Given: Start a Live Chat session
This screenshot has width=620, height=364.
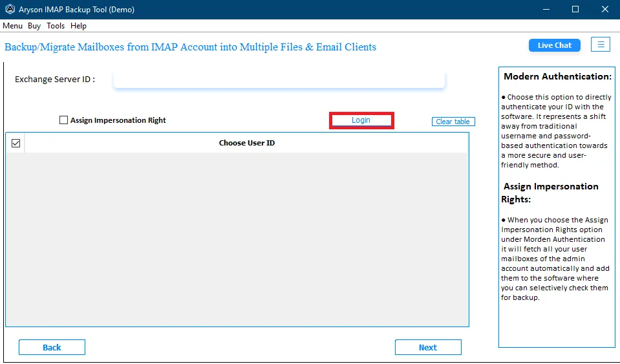Looking at the screenshot, I should point(554,45).
